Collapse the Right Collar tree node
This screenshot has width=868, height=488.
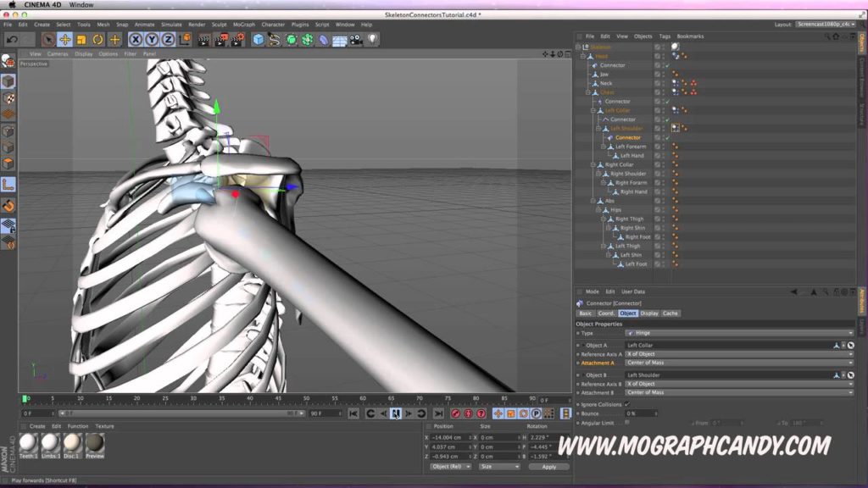(593, 165)
